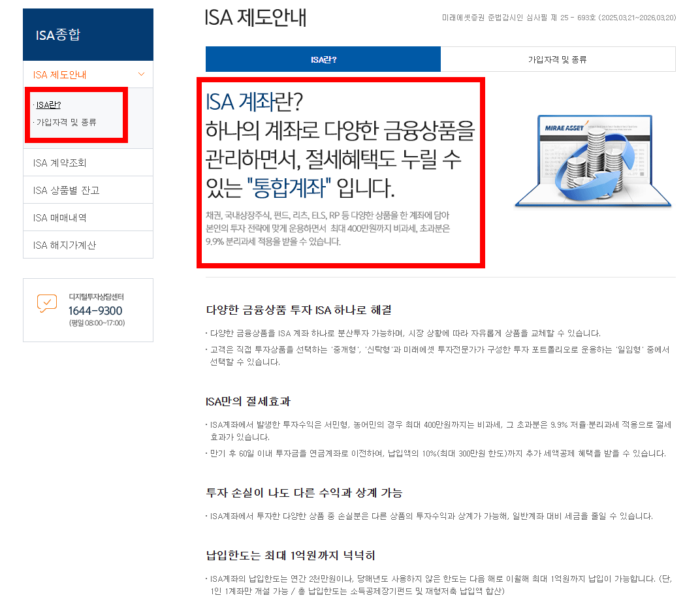Click the Mirae Asset coins illustration
This screenshot has width=700, height=604.
coord(594,161)
